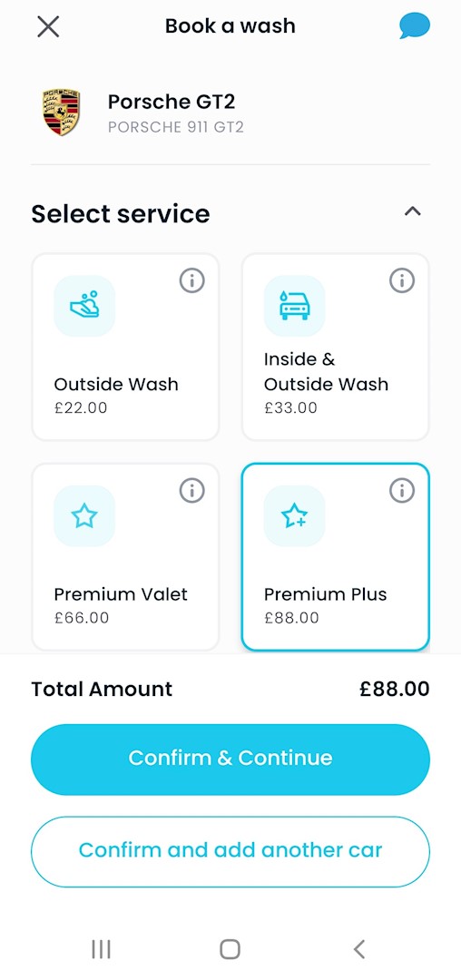This screenshot has width=461, height=980.
Task: Open Android recent apps button
Action: 102,949
